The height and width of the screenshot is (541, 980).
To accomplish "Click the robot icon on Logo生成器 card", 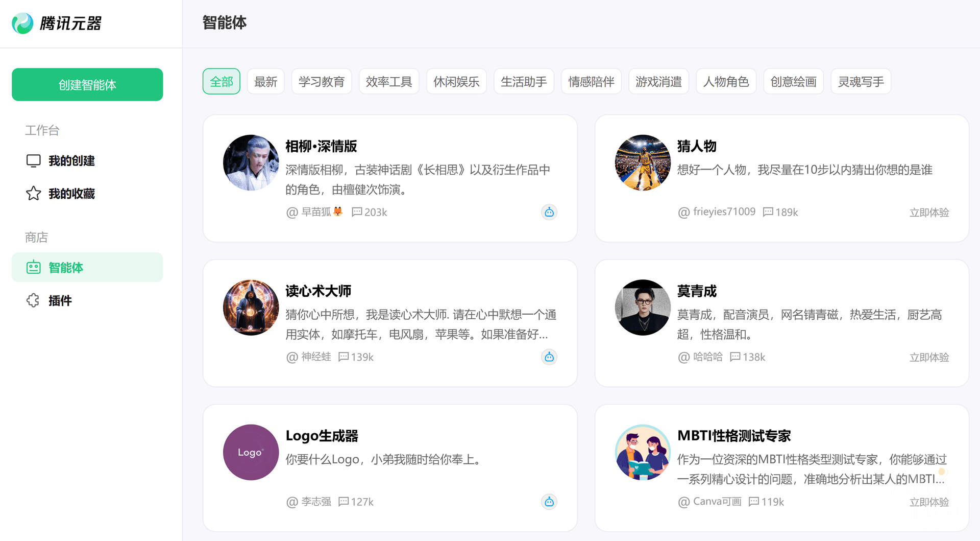I will pyautogui.click(x=549, y=502).
